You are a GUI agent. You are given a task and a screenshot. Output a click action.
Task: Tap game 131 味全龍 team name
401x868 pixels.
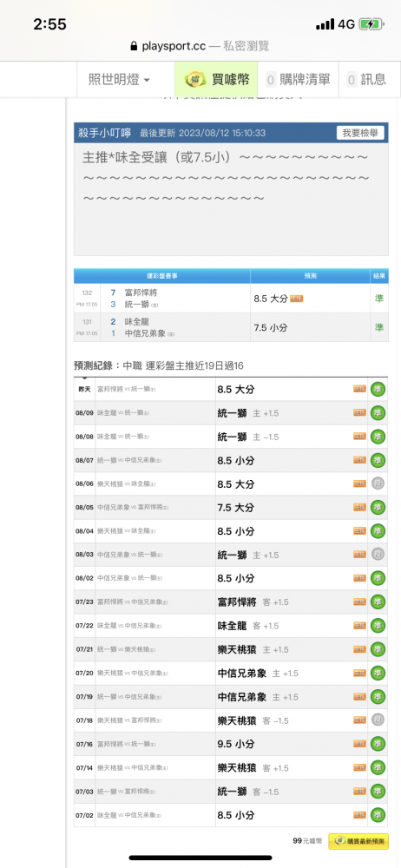click(137, 321)
